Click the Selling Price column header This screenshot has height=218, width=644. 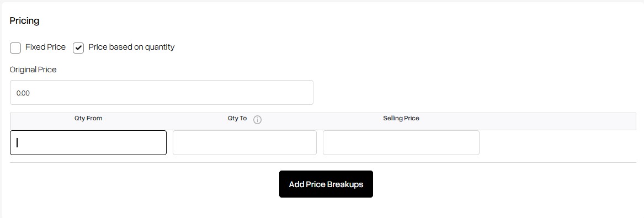[401, 118]
